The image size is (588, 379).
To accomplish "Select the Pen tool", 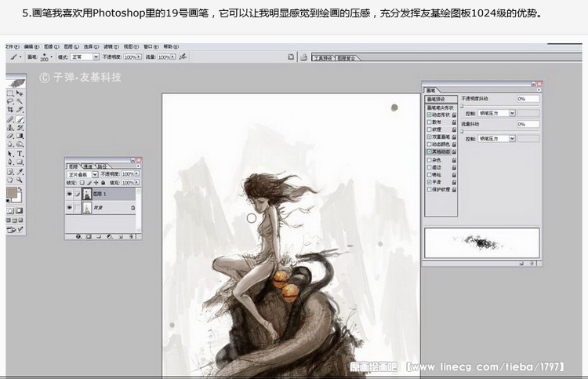I will (x=10, y=162).
